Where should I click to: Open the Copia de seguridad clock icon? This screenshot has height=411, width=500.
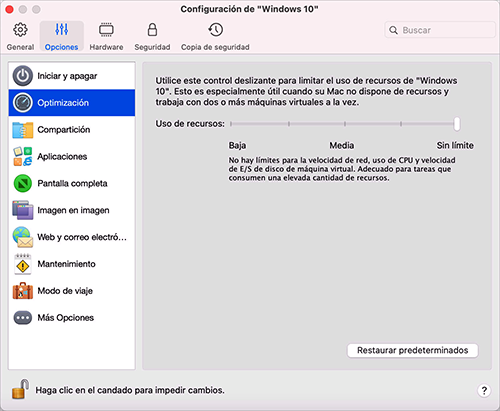pyautogui.click(x=215, y=30)
